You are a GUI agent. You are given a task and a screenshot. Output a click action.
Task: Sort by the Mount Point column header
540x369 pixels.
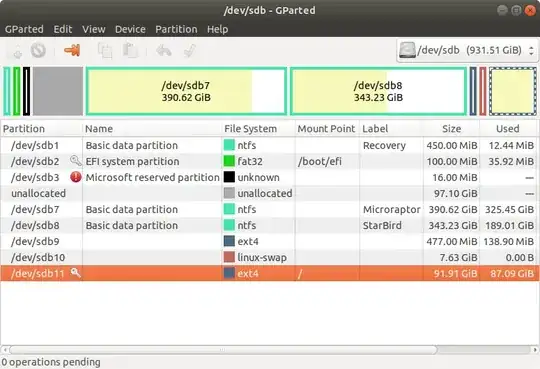(x=327, y=129)
